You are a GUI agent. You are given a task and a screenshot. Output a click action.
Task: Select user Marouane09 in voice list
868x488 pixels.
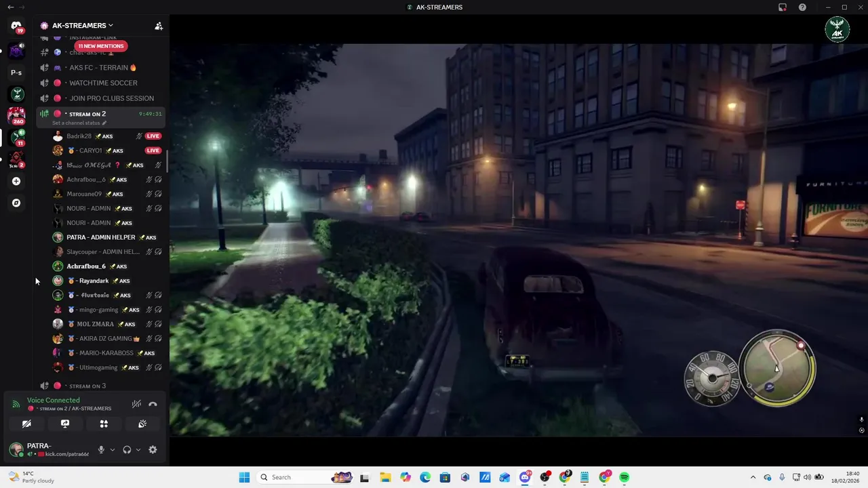(x=107, y=194)
